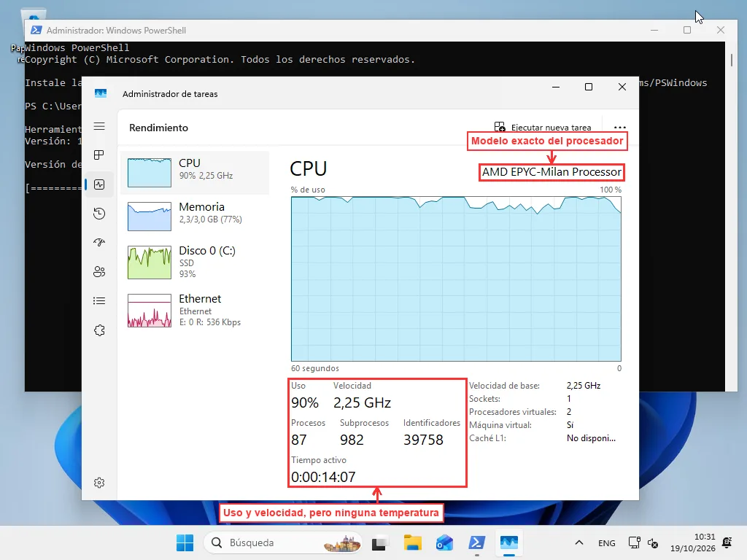Click the ENG language indicator
747x560 pixels.
coord(606,542)
